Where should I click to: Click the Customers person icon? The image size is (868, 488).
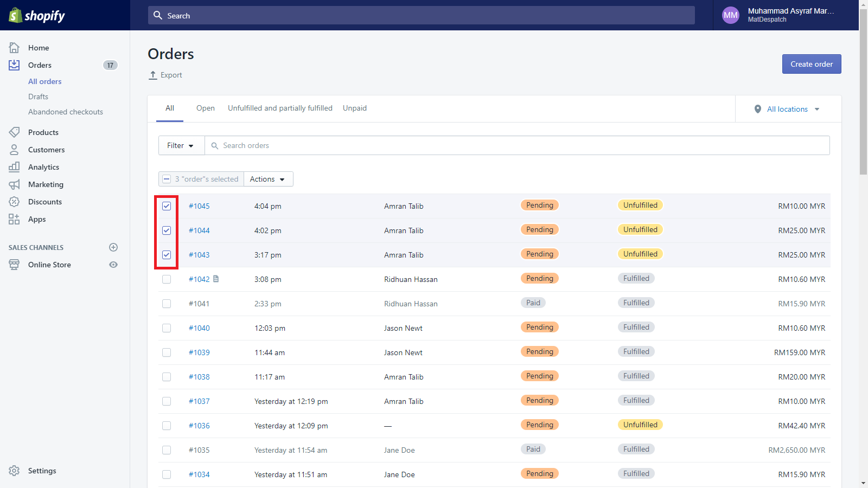(x=14, y=150)
